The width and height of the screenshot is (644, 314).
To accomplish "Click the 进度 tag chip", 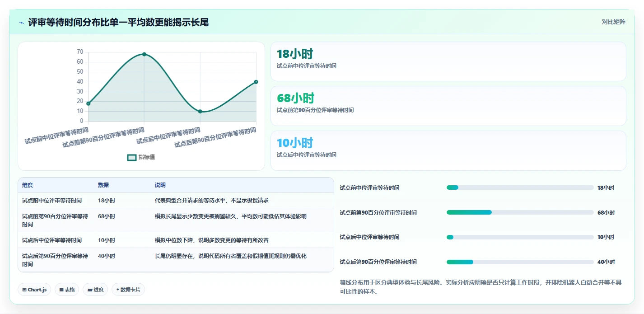I will [x=95, y=290].
